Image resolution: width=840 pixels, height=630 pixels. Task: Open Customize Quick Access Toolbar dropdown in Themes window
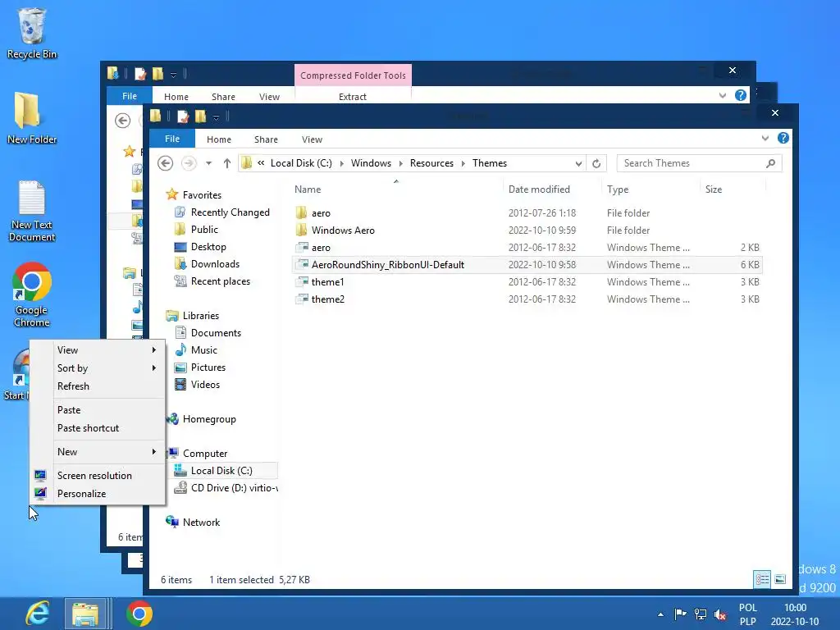216,116
